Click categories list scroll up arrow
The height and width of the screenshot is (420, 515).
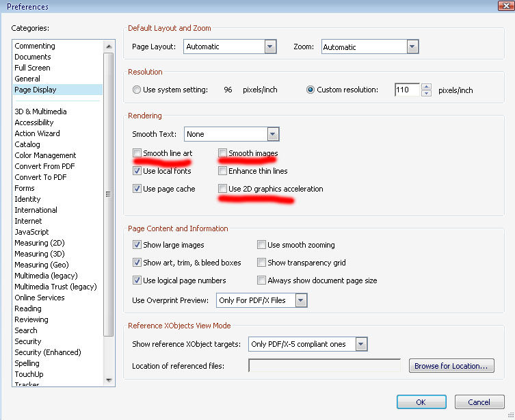pyautogui.click(x=109, y=47)
